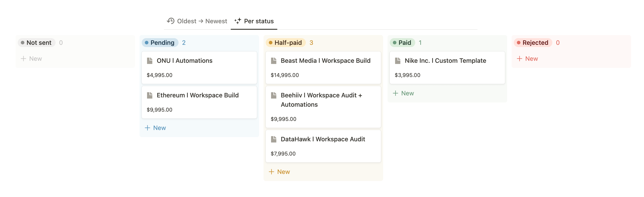Click the page icon on Beast Media card
The image size is (644, 197).
274,61
